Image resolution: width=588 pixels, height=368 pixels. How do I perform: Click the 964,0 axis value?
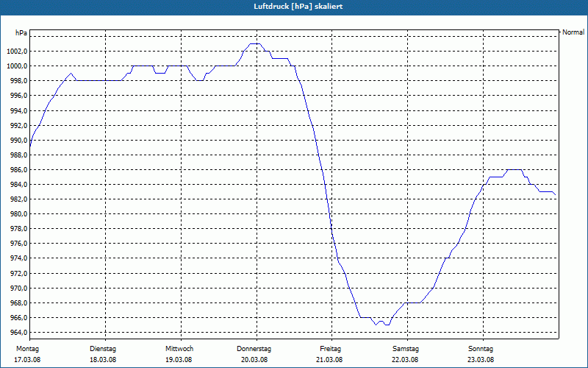tap(18, 333)
